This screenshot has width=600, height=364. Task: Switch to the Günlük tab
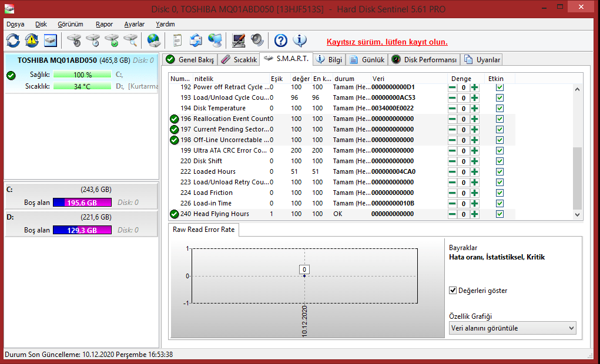367,60
